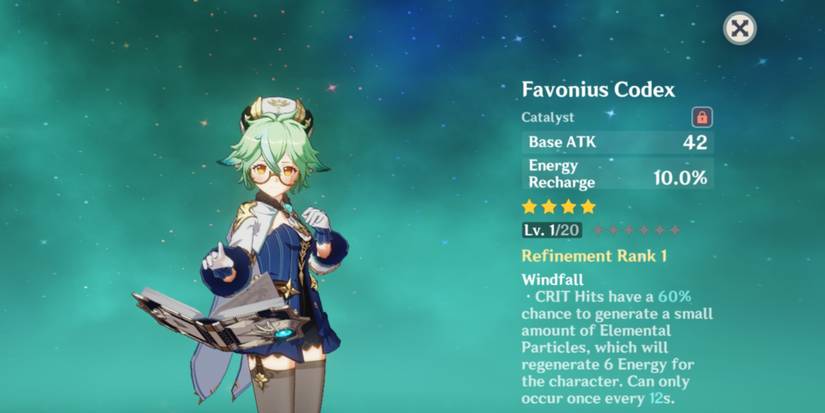Viewport: 825px width, 413px height.
Task: Click the second gold rarity star
Action: tap(549, 207)
